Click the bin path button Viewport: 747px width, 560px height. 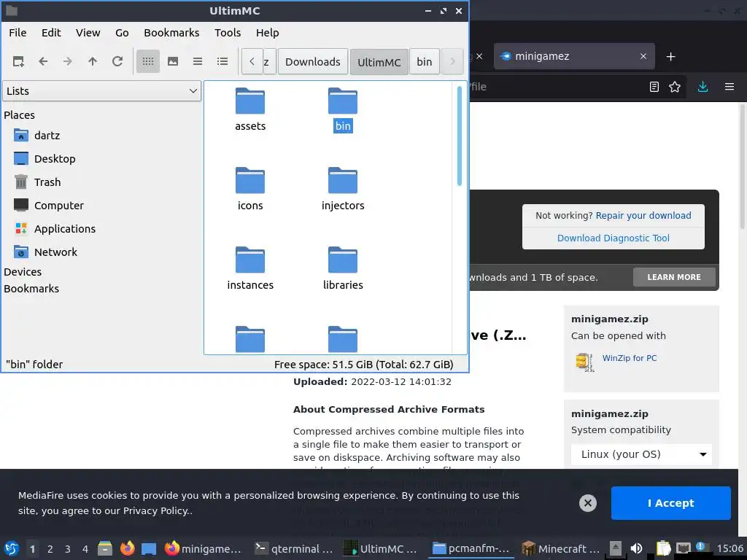pos(424,62)
